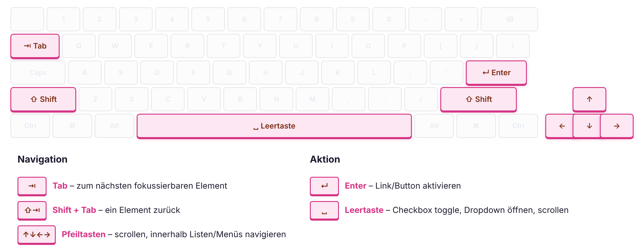Click the highlighted Enter key
This screenshot has height=252, width=644.
(496, 73)
